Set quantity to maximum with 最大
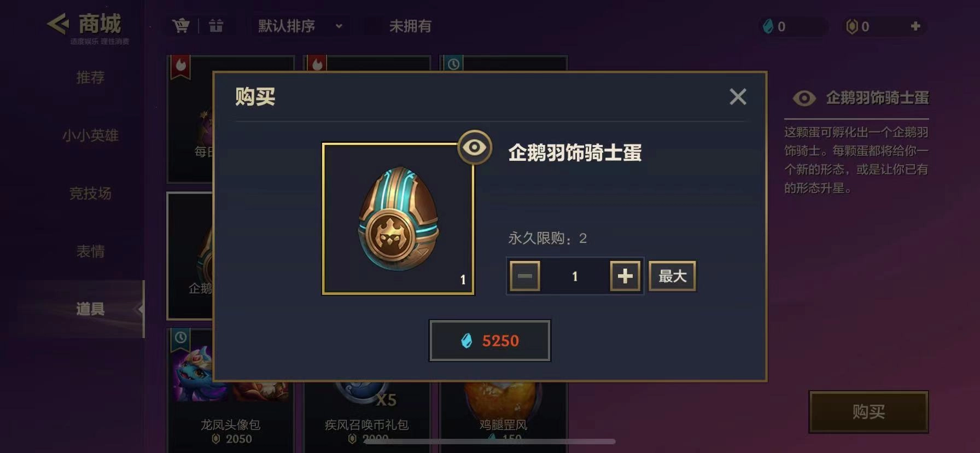 [x=672, y=276]
